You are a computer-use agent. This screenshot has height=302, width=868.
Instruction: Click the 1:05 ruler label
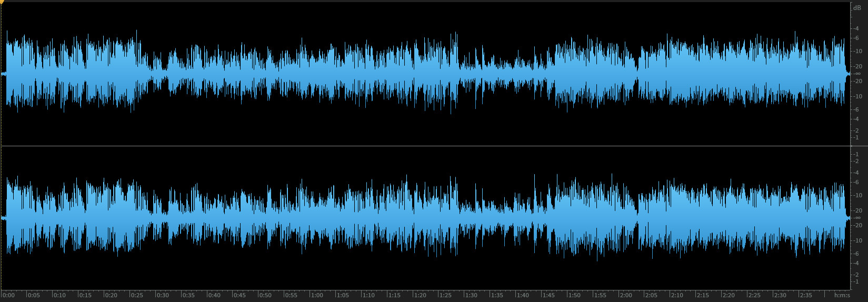[343, 295]
